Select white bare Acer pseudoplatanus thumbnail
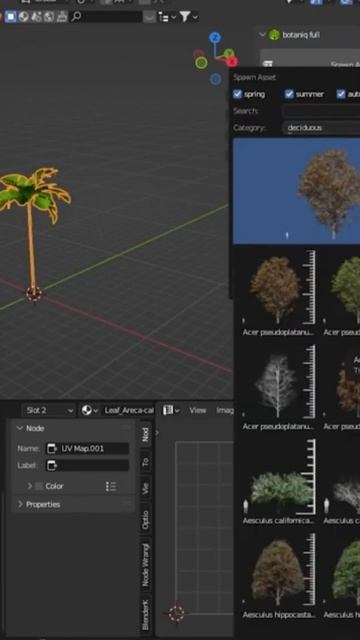Image resolution: width=360 pixels, height=640 pixels. point(279,382)
